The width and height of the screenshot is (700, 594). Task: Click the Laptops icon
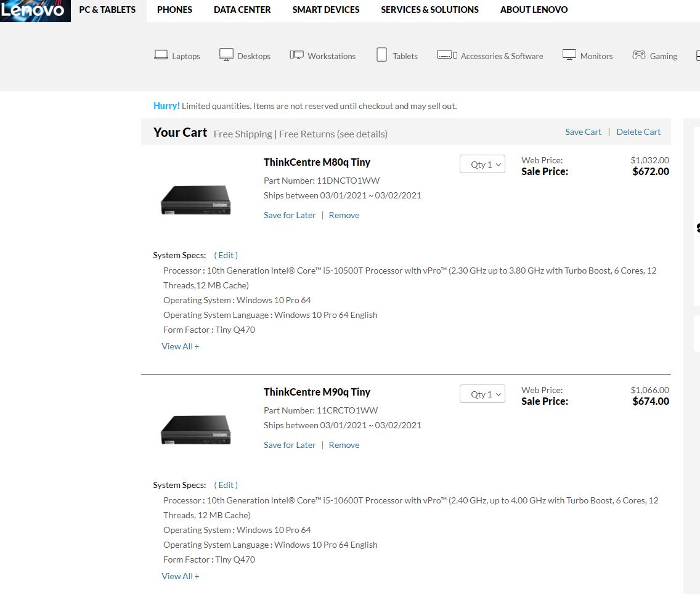161,55
